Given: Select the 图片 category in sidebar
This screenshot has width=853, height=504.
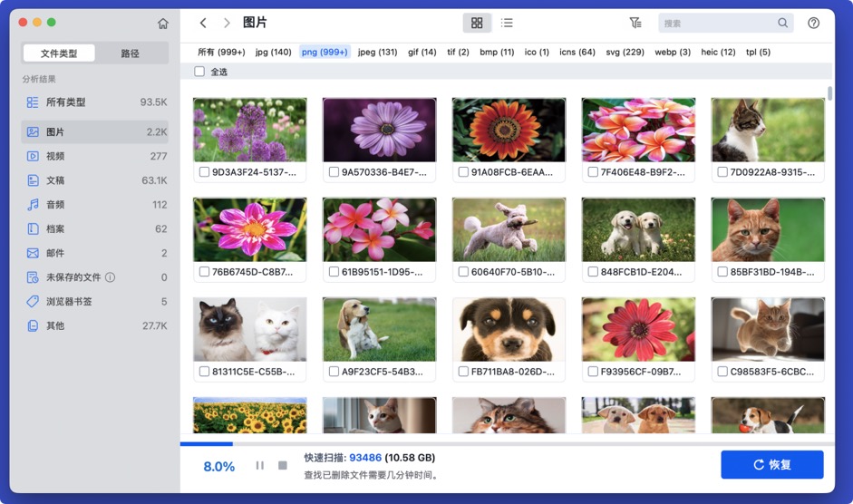Looking at the screenshot, I should [95, 131].
